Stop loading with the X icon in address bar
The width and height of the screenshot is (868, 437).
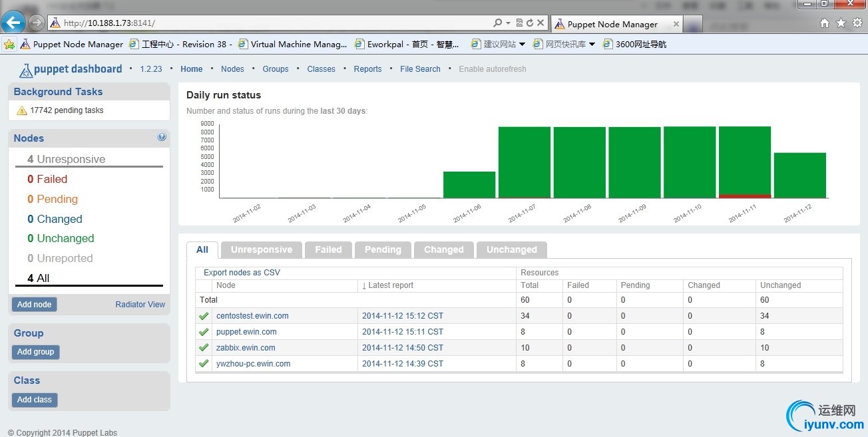point(541,23)
